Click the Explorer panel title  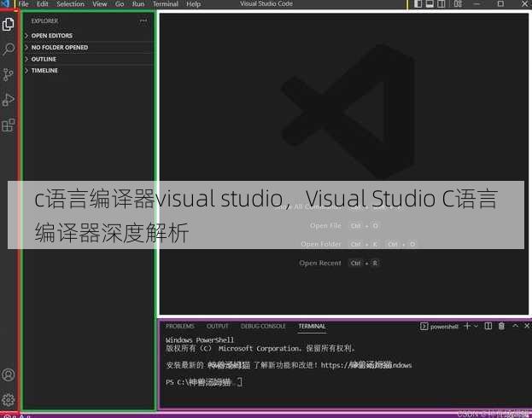(44, 21)
